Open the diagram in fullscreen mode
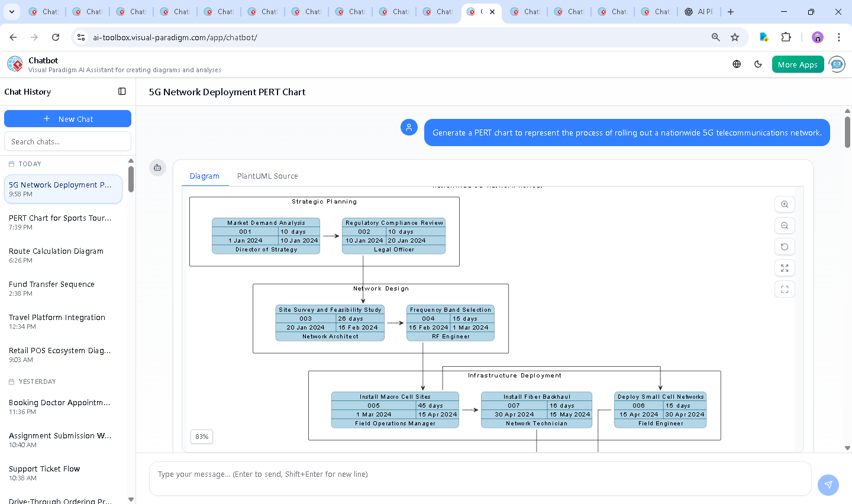Screen dimensions: 852x504 click(785, 268)
